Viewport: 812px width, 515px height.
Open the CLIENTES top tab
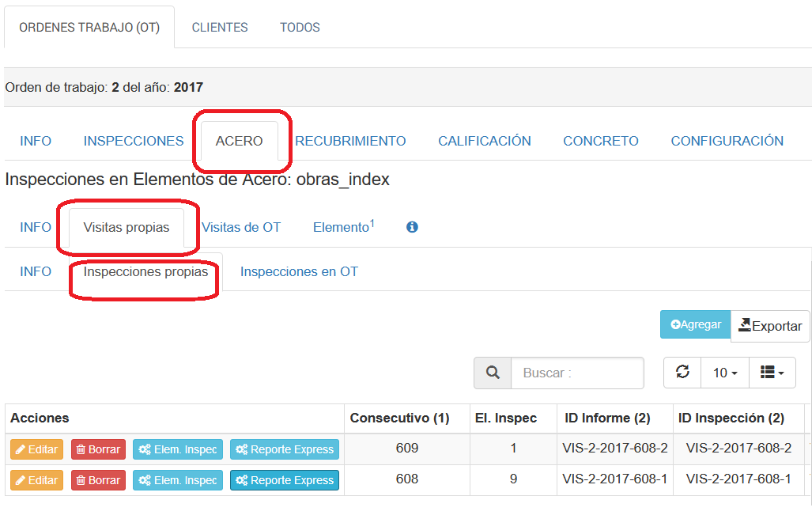point(220,27)
